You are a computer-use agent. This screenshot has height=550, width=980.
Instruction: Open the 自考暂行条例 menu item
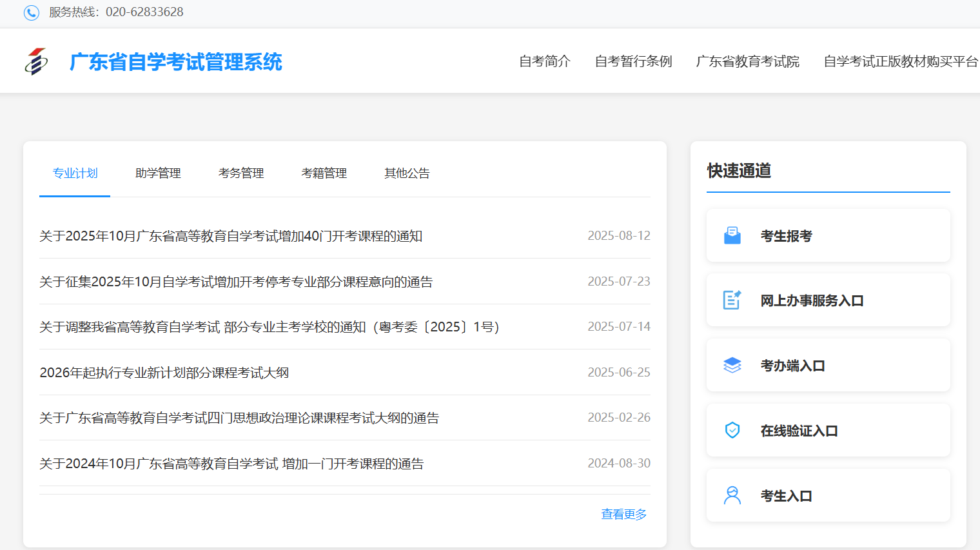[634, 61]
